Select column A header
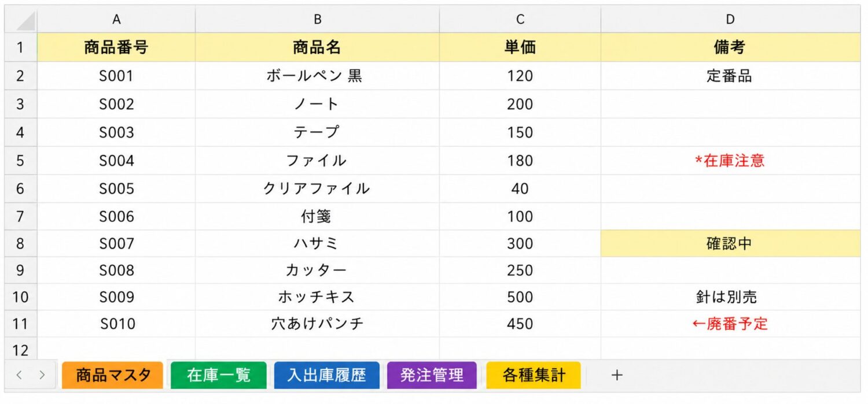This screenshot has height=404, width=868. 116,19
